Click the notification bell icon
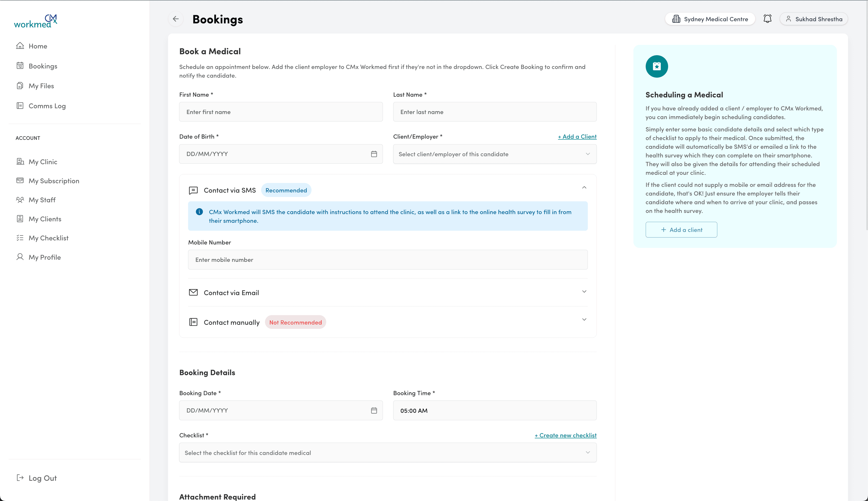This screenshot has width=868, height=501. click(767, 19)
